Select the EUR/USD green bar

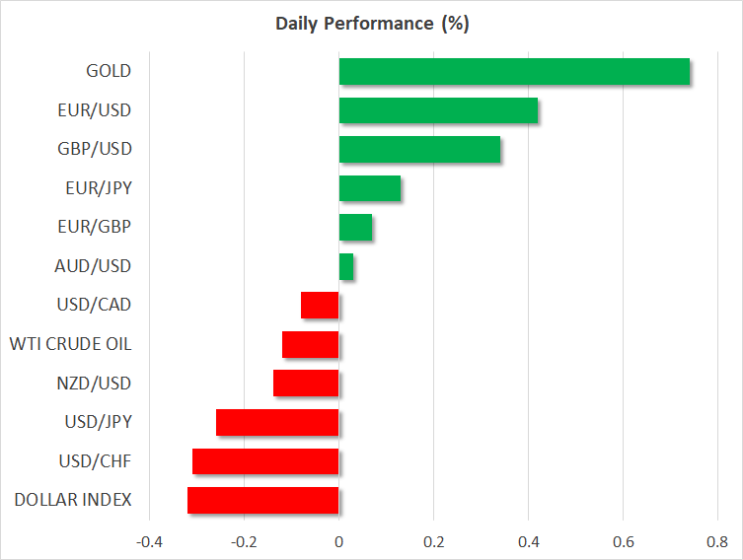point(438,110)
